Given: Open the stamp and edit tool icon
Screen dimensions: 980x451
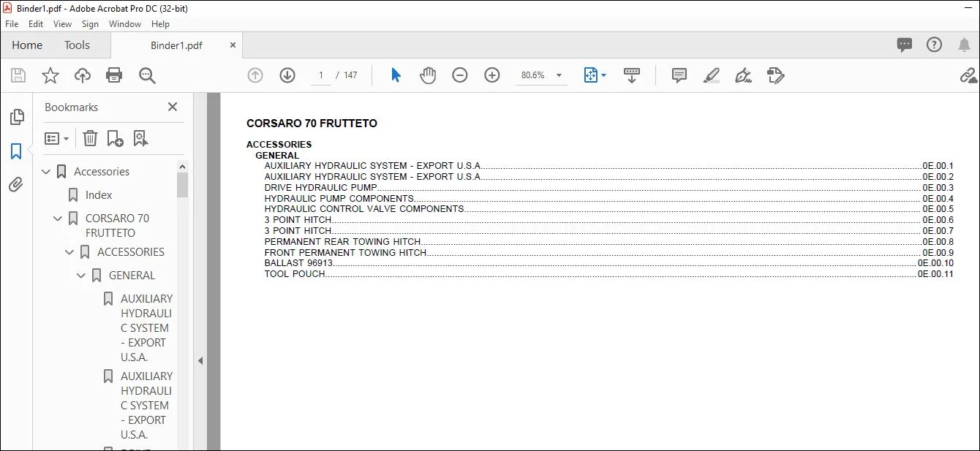Looking at the screenshot, I should [x=776, y=75].
